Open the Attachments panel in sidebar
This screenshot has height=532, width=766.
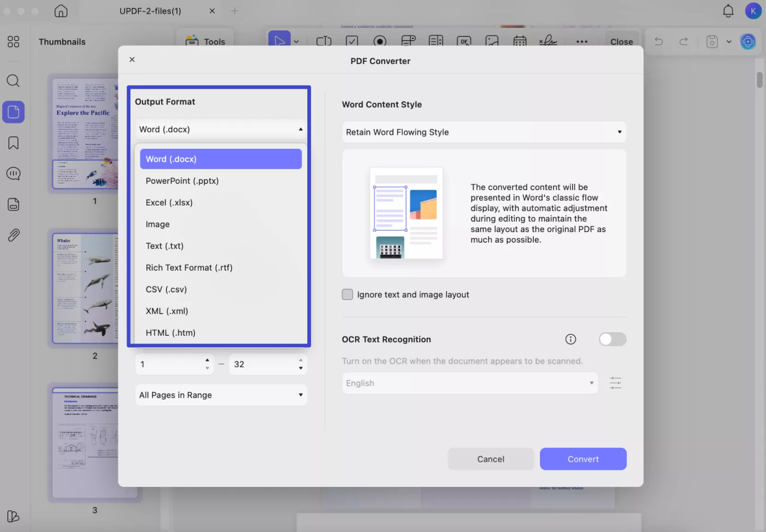click(x=13, y=235)
